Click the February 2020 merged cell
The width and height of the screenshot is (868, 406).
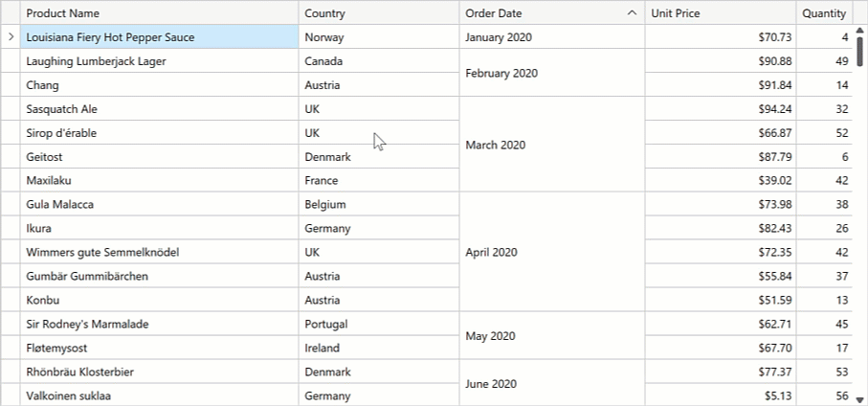(x=552, y=74)
